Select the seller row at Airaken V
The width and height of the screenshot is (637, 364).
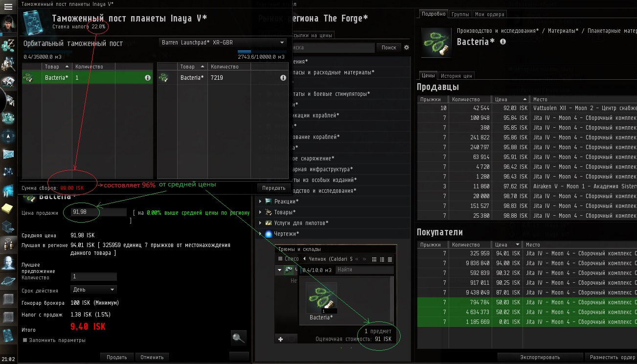(527, 186)
